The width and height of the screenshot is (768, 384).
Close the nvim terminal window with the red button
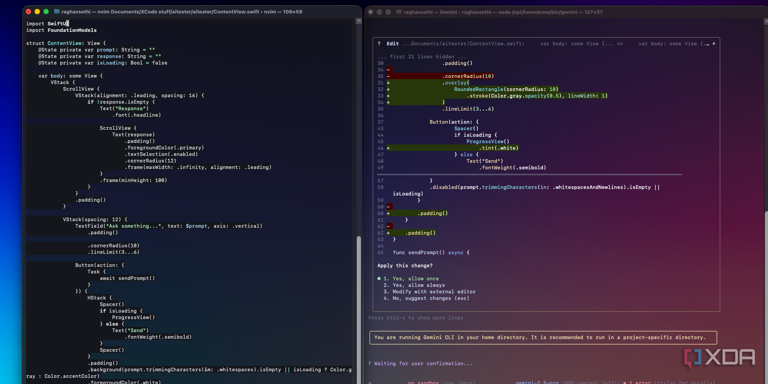(28, 11)
